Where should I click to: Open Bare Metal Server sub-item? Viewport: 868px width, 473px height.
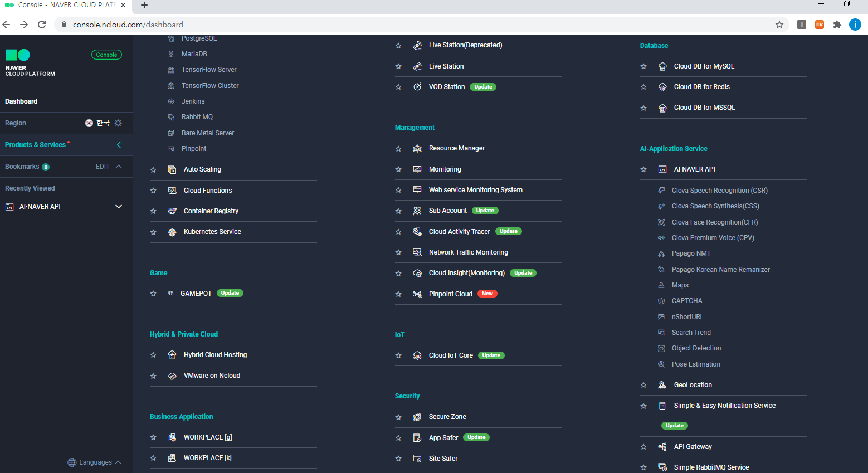(x=208, y=133)
